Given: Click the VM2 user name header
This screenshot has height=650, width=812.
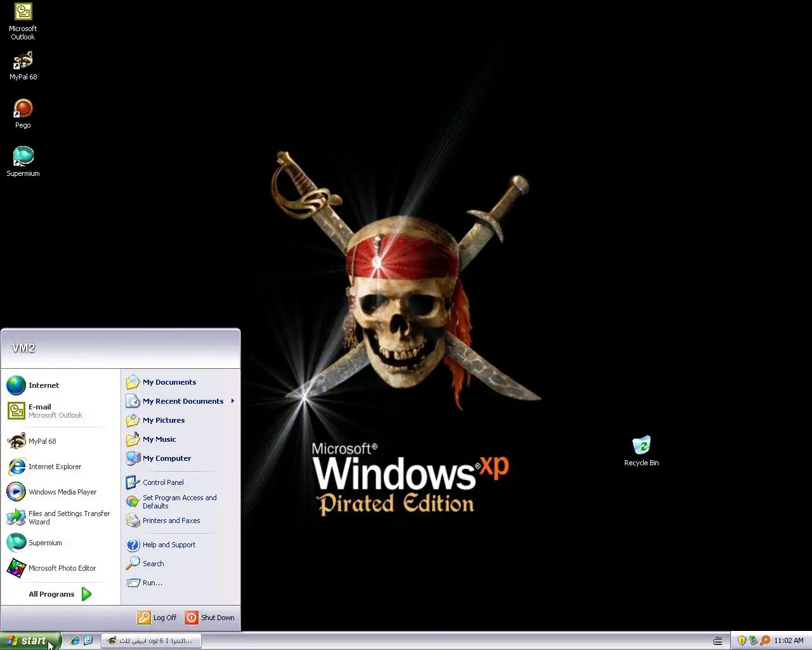Looking at the screenshot, I should pyautogui.click(x=23, y=348).
